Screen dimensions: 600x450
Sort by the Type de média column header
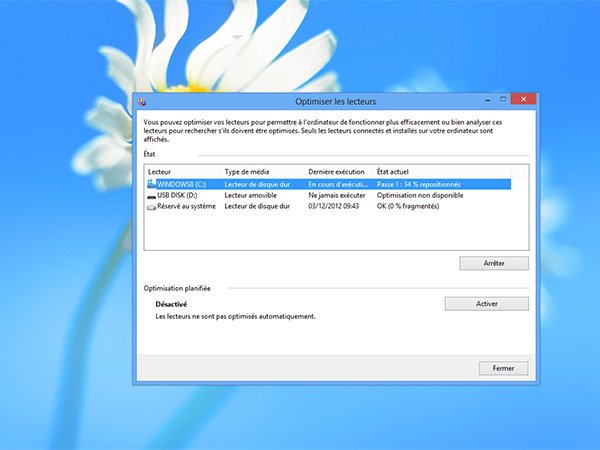tap(263, 172)
